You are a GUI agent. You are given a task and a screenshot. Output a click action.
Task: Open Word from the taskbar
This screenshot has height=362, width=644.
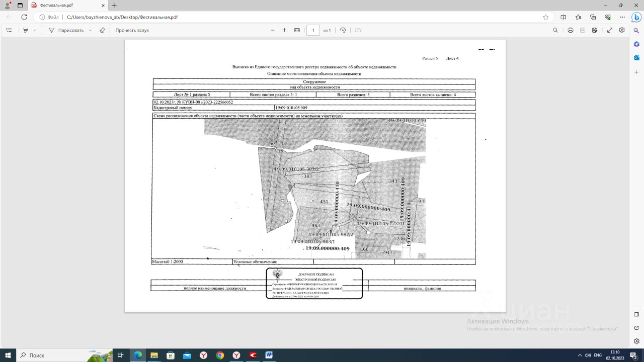269,355
